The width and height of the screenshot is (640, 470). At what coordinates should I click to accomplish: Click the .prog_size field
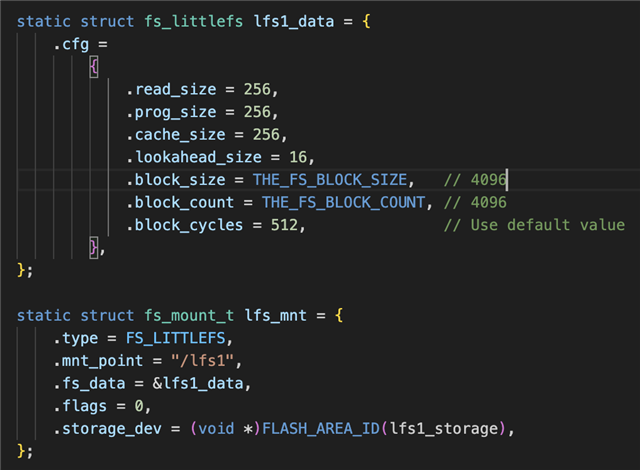[x=171, y=112]
